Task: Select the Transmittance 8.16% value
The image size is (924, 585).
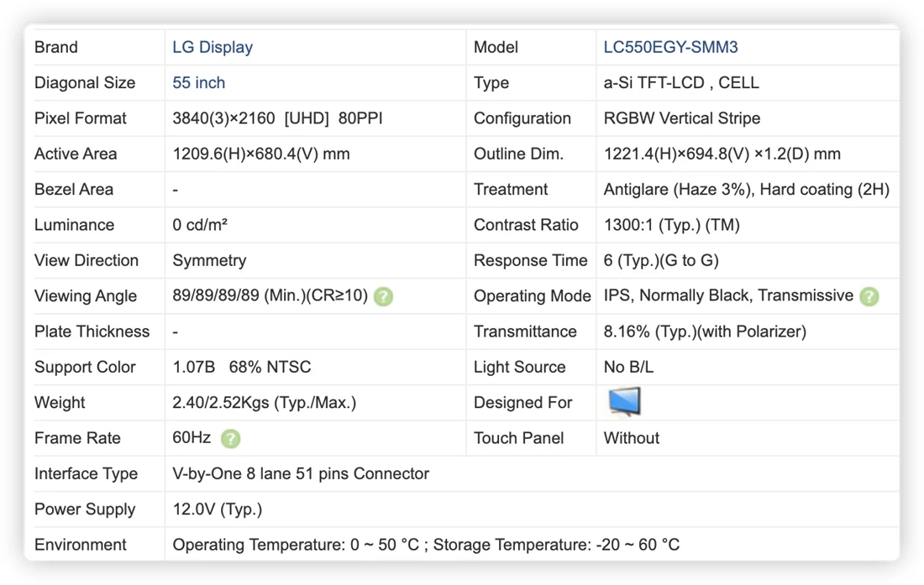Action: (705, 332)
